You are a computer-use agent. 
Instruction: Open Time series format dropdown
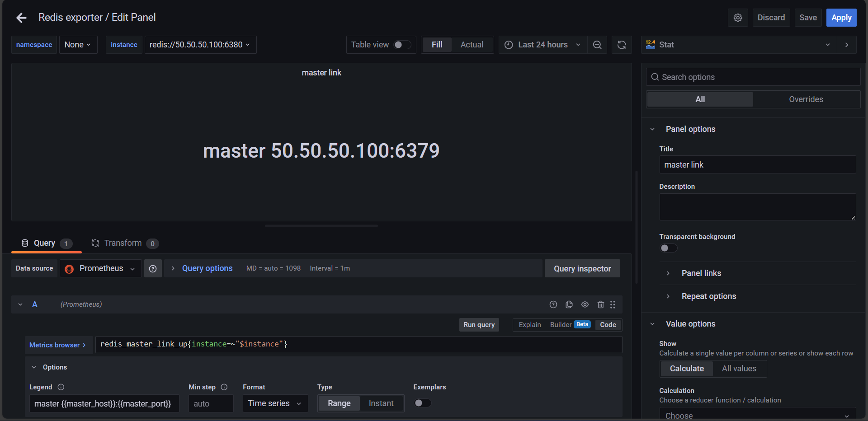(x=275, y=403)
